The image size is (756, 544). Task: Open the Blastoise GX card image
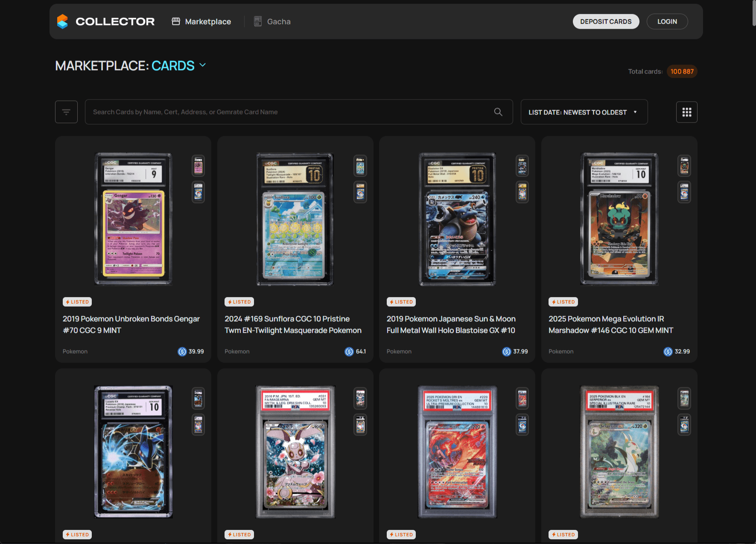click(x=457, y=219)
